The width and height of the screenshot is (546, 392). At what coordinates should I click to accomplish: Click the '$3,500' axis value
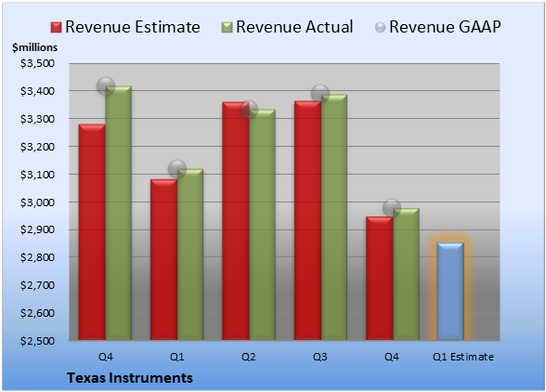pyautogui.click(x=37, y=63)
